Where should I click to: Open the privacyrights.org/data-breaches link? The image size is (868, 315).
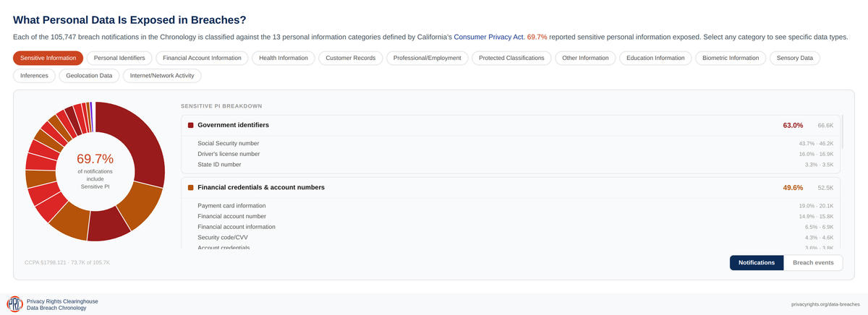(826, 305)
